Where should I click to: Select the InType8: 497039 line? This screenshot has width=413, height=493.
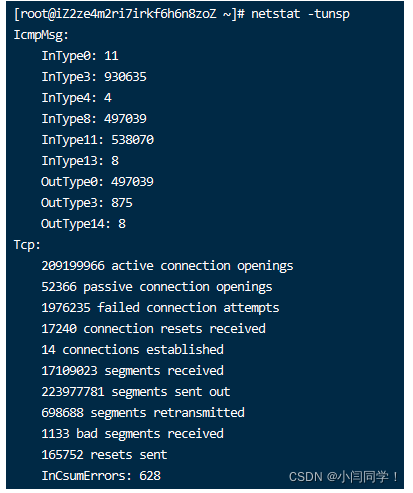(x=94, y=119)
